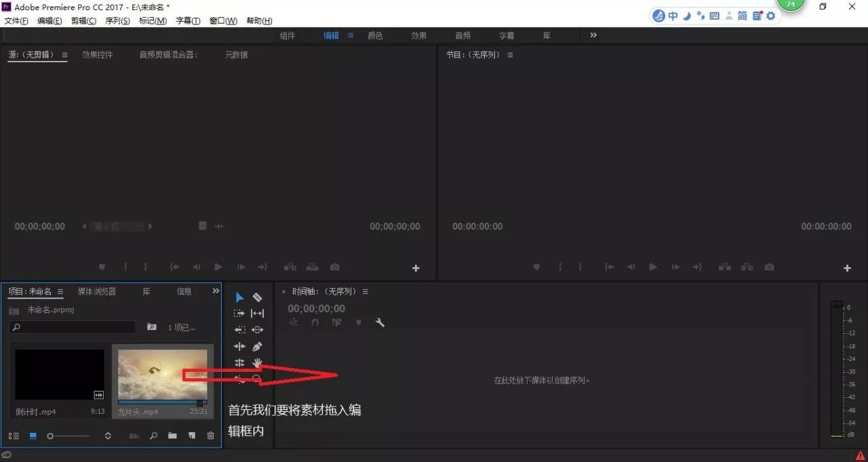
Task: Click Overwrite button in Source monitor
Action: click(x=313, y=268)
